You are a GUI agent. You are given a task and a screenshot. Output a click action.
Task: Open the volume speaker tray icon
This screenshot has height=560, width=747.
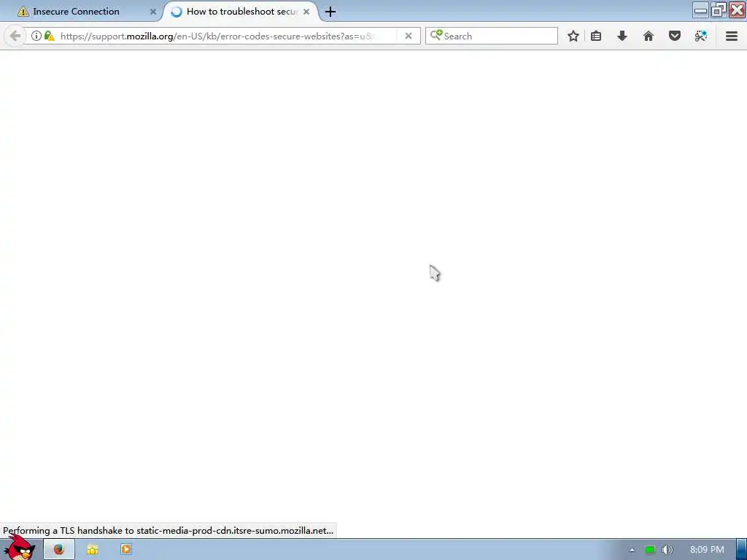click(x=667, y=550)
